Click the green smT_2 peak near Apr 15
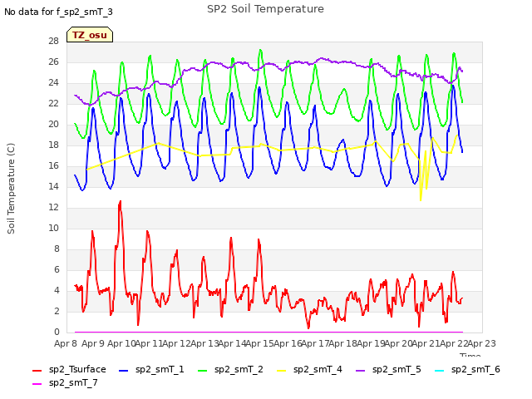The height and width of the screenshot is (399, 532). [x=260, y=50]
